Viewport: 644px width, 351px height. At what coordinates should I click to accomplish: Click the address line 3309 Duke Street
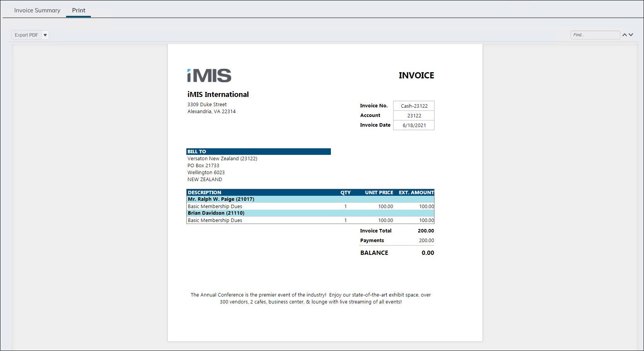[x=207, y=105]
